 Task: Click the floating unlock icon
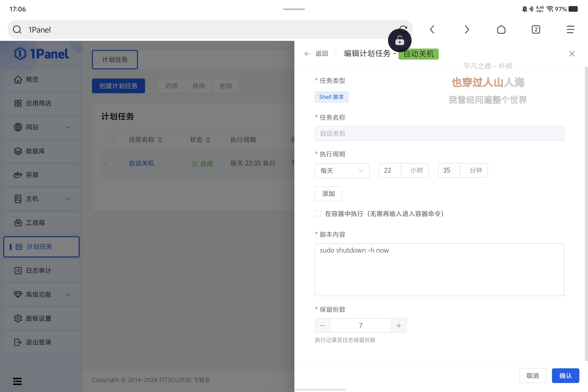pos(399,41)
